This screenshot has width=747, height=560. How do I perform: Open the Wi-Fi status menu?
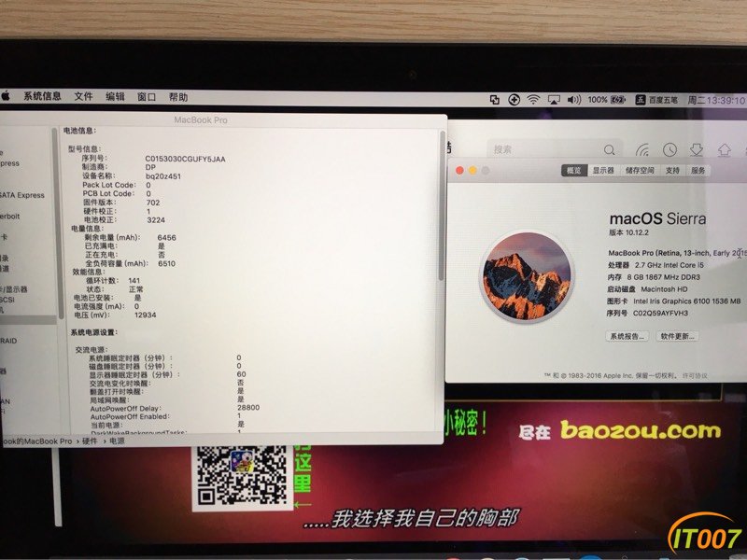[533, 99]
